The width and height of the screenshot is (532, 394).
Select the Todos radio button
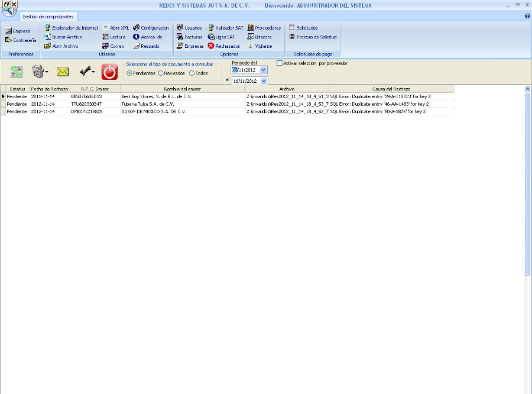click(x=191, y=73)
